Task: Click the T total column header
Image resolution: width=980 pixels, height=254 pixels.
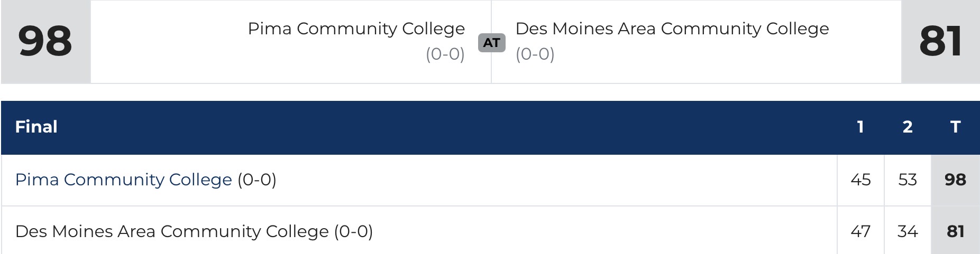Action: pyautogui.click(x=955, y=127)
